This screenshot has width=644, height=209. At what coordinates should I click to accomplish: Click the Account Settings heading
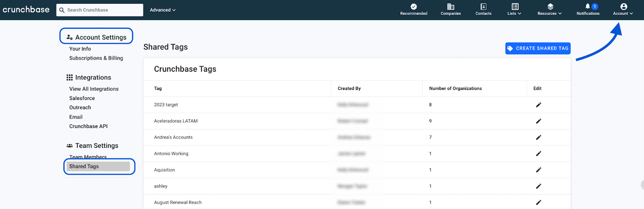pyautogui.click(x=101, y=37)
